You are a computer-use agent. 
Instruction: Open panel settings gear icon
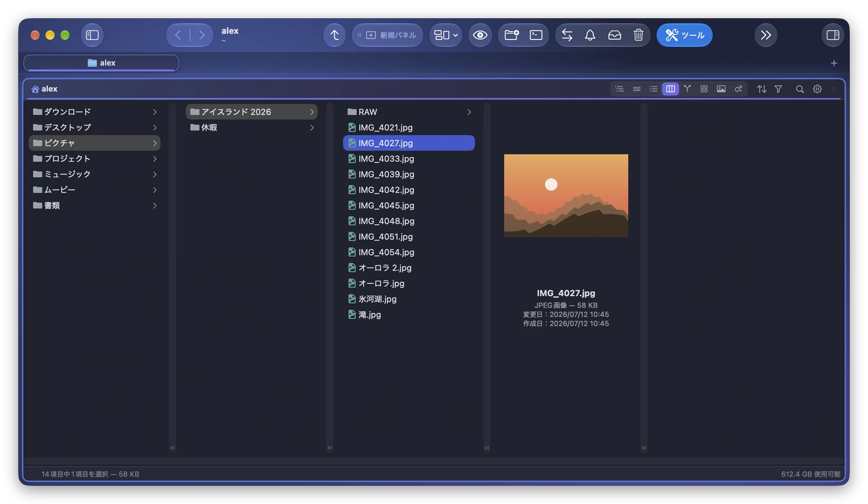(817, 89)
